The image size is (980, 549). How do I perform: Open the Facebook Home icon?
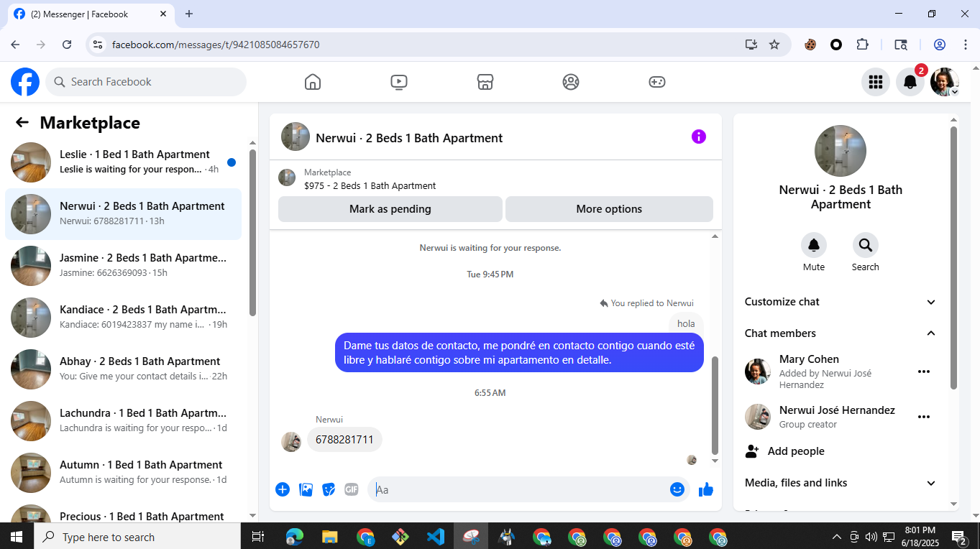(312, 82)
